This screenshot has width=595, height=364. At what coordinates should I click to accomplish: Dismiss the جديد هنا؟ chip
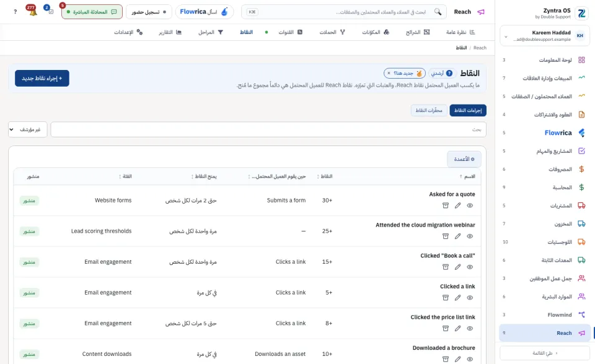coord(389,73)
